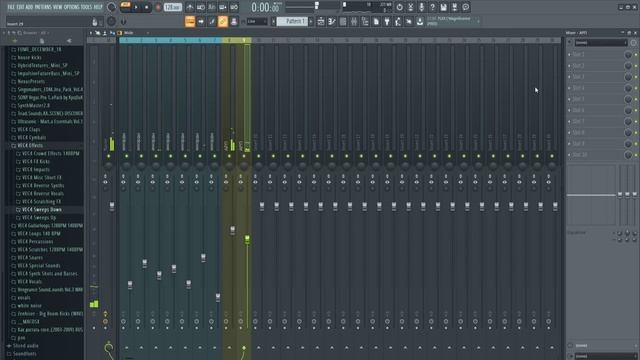Select VEC4 Sweeps Down folder

41,209
